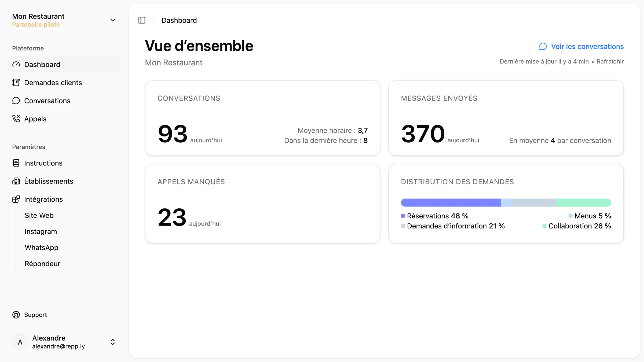Click Rafraîchir to refresh the data

pos(610,61)
